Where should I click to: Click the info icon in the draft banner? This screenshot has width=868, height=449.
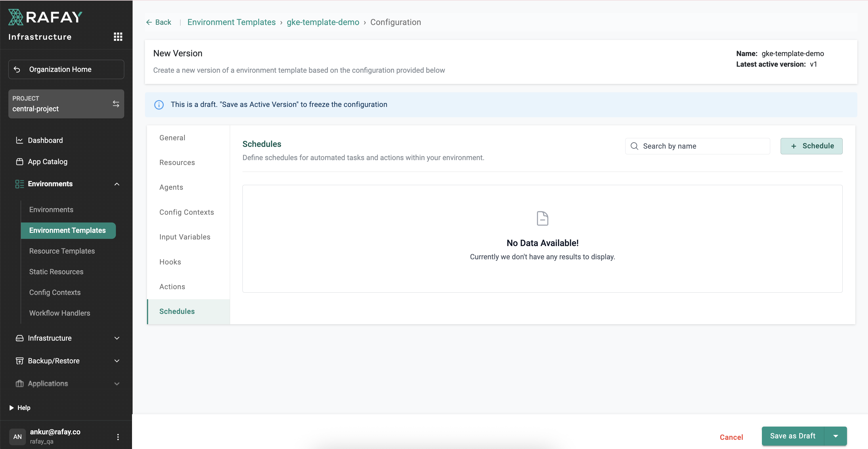(159, 105)
